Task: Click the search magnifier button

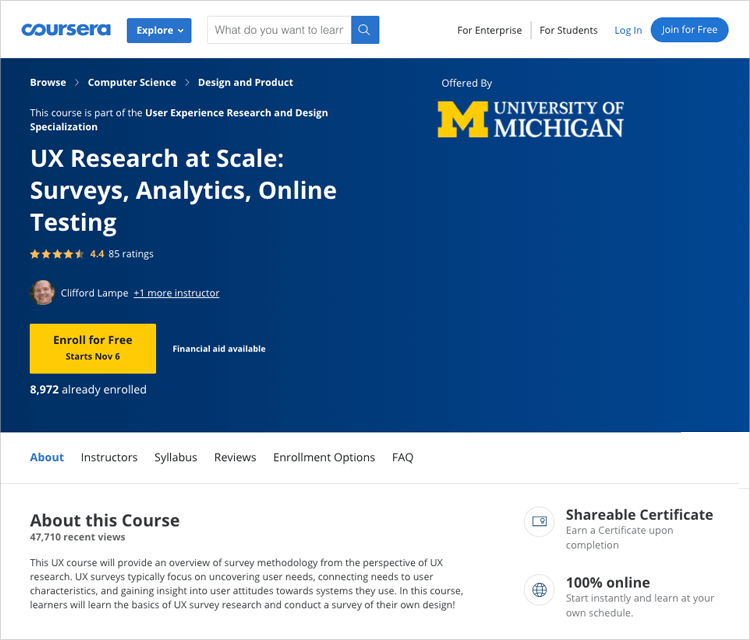Action: point(365,30)
